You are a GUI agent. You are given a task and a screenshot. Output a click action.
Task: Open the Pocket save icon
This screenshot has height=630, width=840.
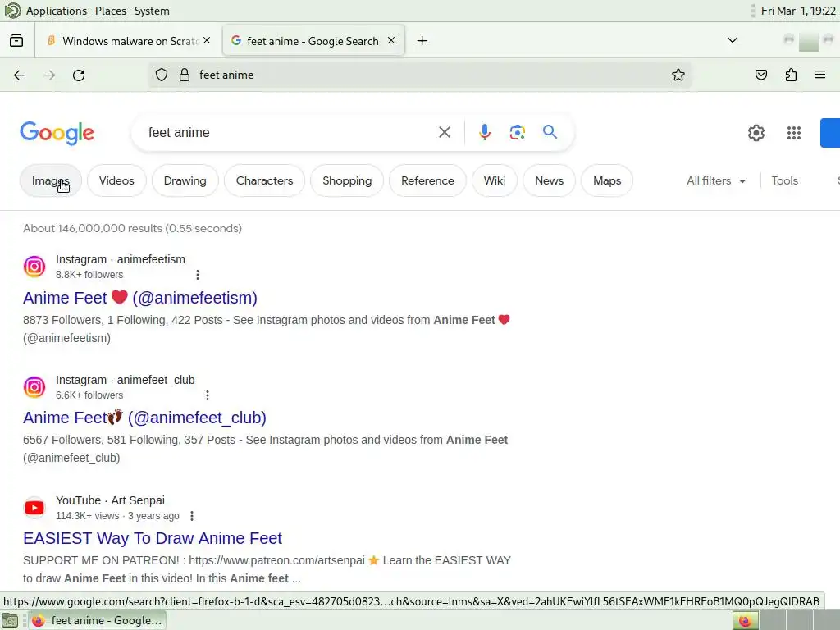coord(760,75)
